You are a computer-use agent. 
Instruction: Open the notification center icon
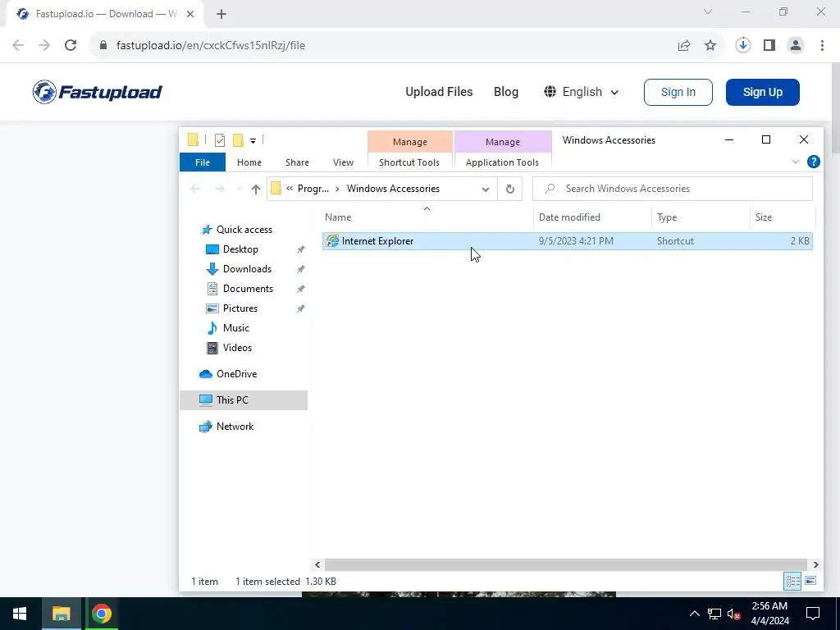(813, 614)
